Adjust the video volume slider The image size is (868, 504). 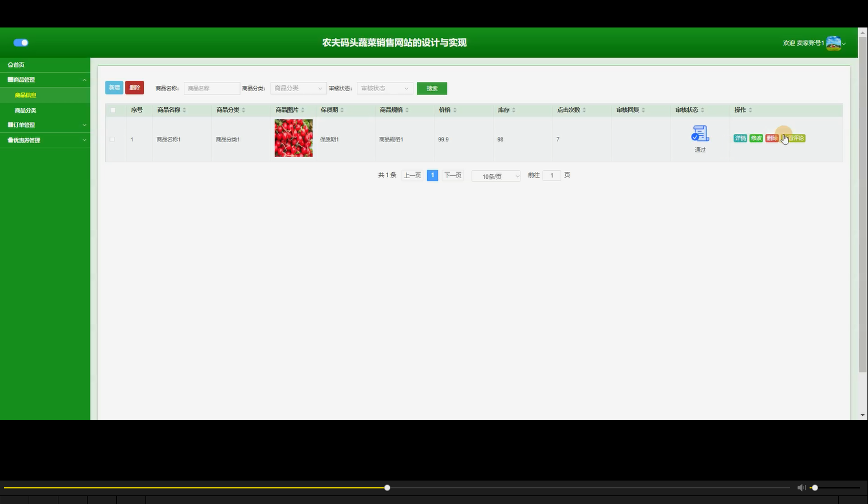pyautogui.click(x=835, y=488)
